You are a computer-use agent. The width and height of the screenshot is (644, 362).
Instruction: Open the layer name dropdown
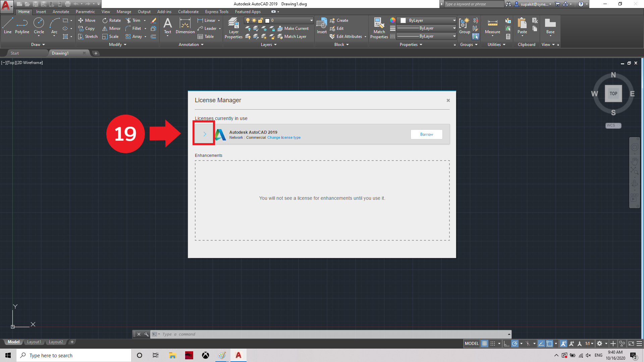311,20
